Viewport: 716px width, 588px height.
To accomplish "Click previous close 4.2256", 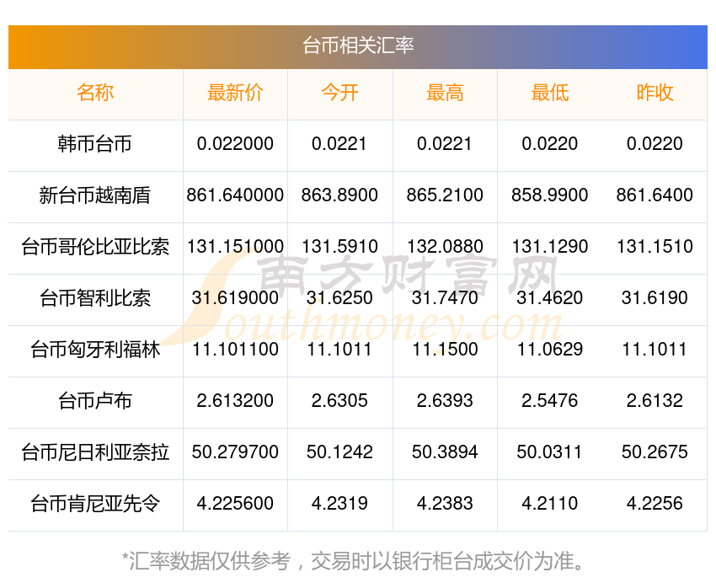I will pyautogui.click(x=655, y=504).
